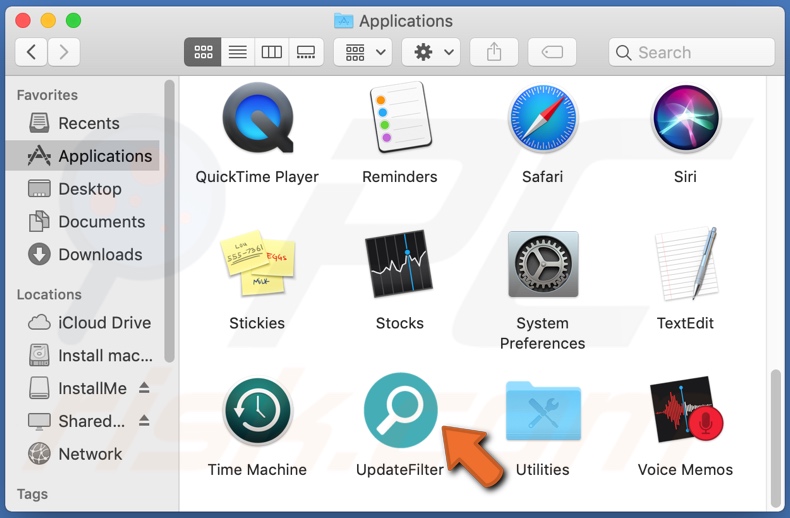Select the TextEdit app icon
The image size is (790, 518).
point(686,263)
